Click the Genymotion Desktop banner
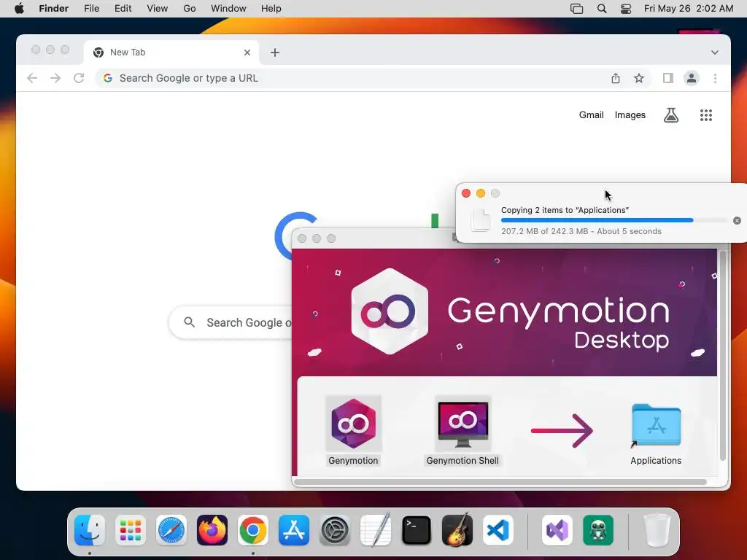 [x=505, y=312]
